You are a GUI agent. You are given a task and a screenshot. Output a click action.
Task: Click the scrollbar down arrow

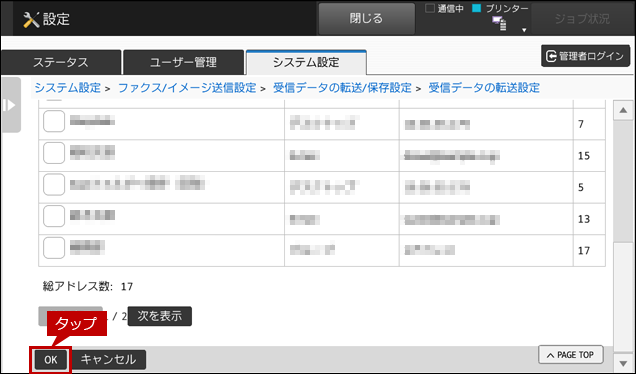623,362
